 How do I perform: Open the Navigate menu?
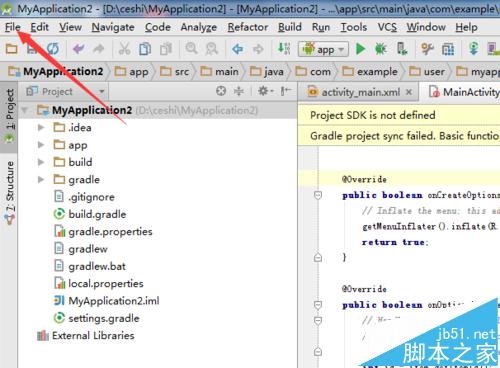point(113,27)
